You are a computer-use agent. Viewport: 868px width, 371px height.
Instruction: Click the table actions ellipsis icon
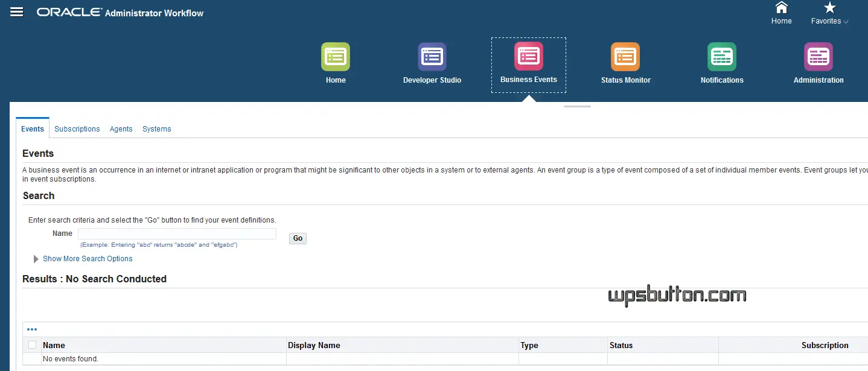click(32, 329)
